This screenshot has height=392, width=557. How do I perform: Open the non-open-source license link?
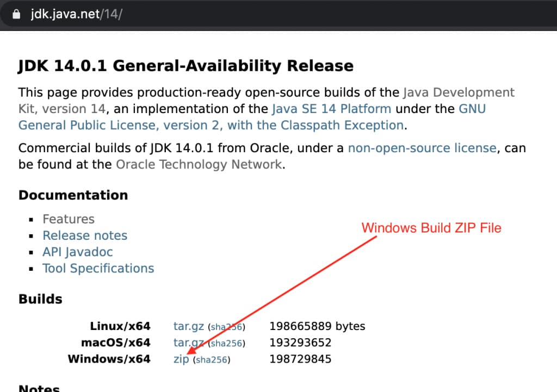click(x=422, y=148)
